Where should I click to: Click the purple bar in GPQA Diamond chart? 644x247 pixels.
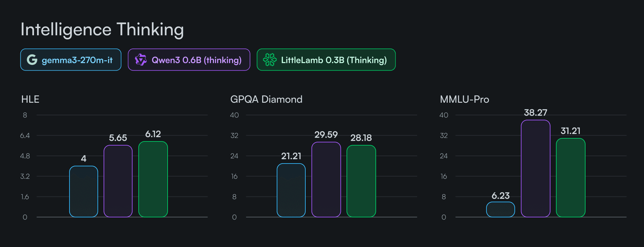tap(326, 180)
